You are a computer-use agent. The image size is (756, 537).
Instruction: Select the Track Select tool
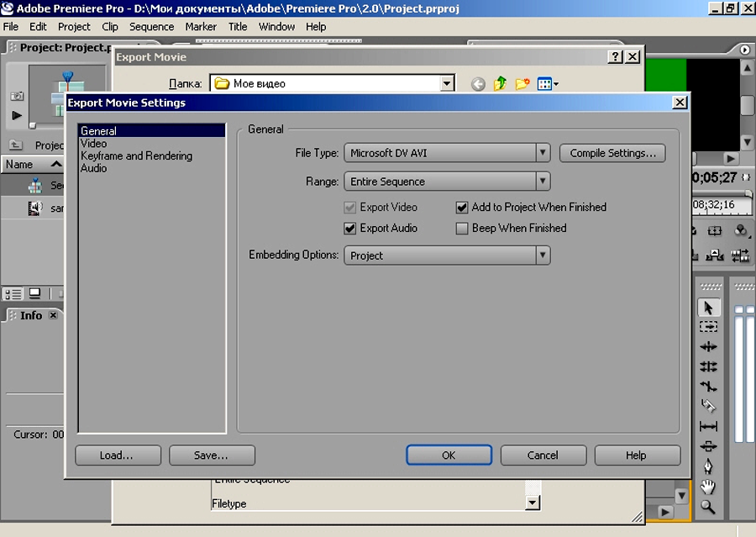click(708, 327)
